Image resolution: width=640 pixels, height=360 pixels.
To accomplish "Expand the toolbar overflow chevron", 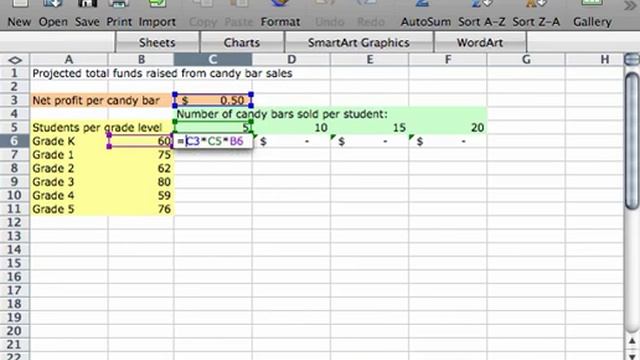I will pos(630,6).
